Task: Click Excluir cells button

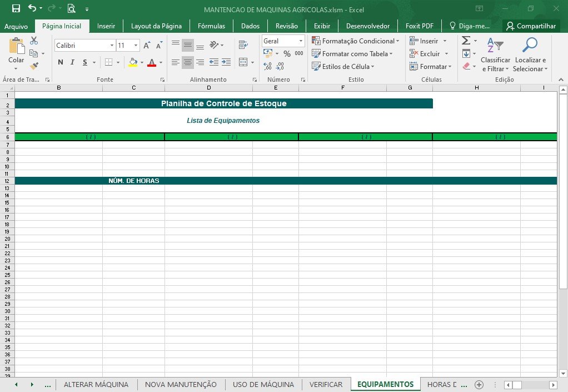Action: [425, 53]
